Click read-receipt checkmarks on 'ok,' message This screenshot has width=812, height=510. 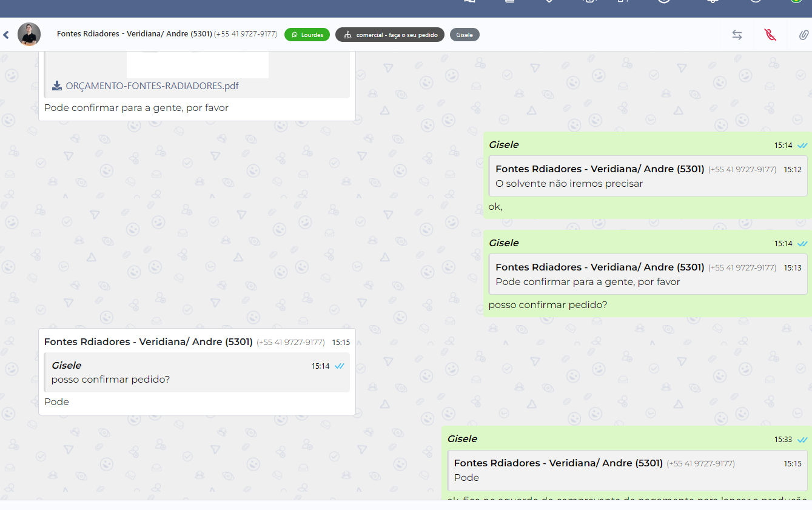click(x=802, y=146)
